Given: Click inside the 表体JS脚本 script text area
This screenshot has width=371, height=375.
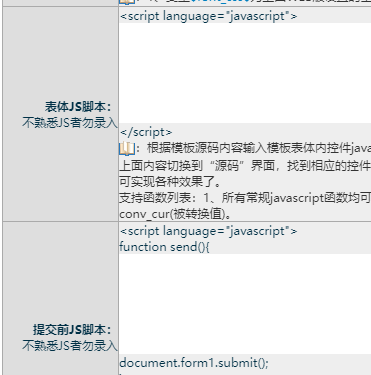Looking at the screenshot, I should [x=245, y=73].
